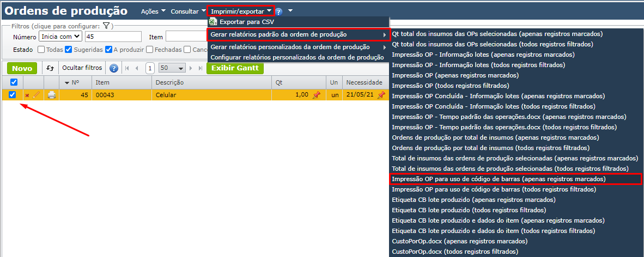The width and height of the screenshot is (644, 257).
Task: Open the Ações dropdown menu
Action: tap(153, 11)
